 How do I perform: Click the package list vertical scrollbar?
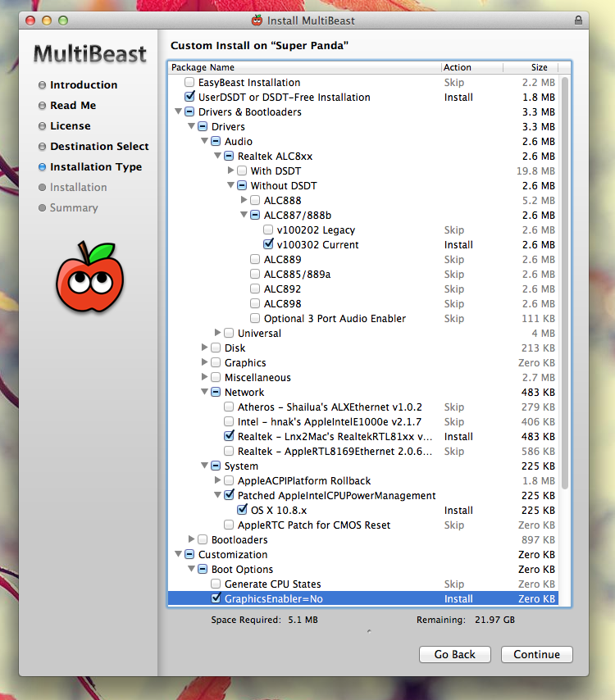pos(564,283)
